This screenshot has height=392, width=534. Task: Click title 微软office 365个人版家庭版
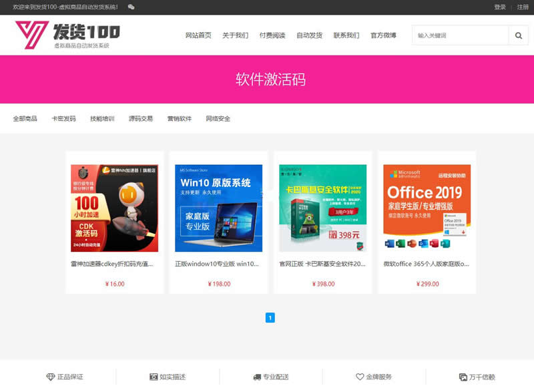point(427,264)
